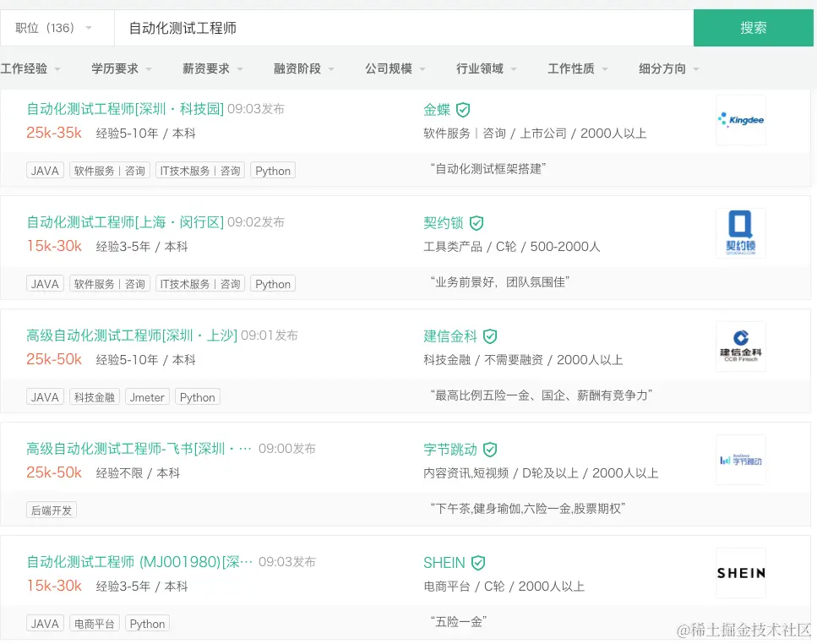Screen dimensions: 817x644
Task: Select JAVA tag in SHEIN job card
Action: (x=45, y=623)
